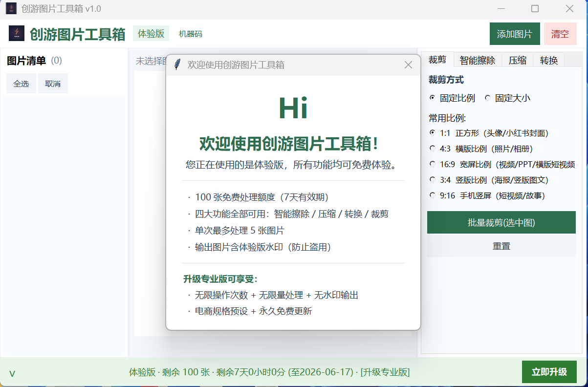
Task: Maximize the 创游图片工具箱 window
Action: [x=535, y=8]
